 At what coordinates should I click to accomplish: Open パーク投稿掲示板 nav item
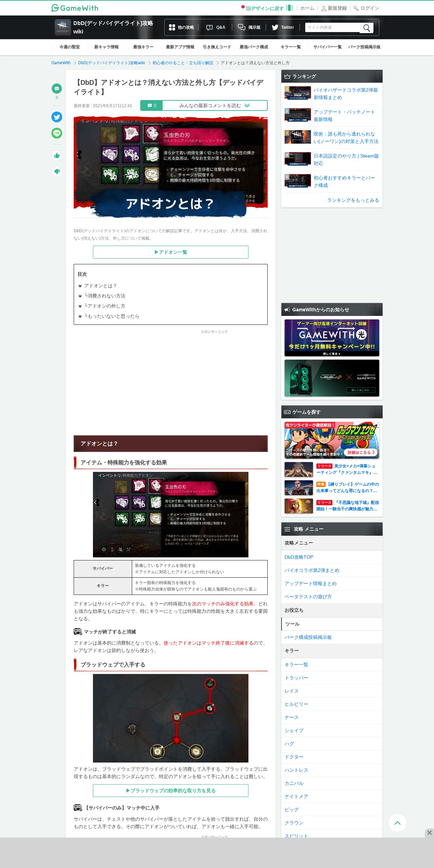(x=364, y=47)
